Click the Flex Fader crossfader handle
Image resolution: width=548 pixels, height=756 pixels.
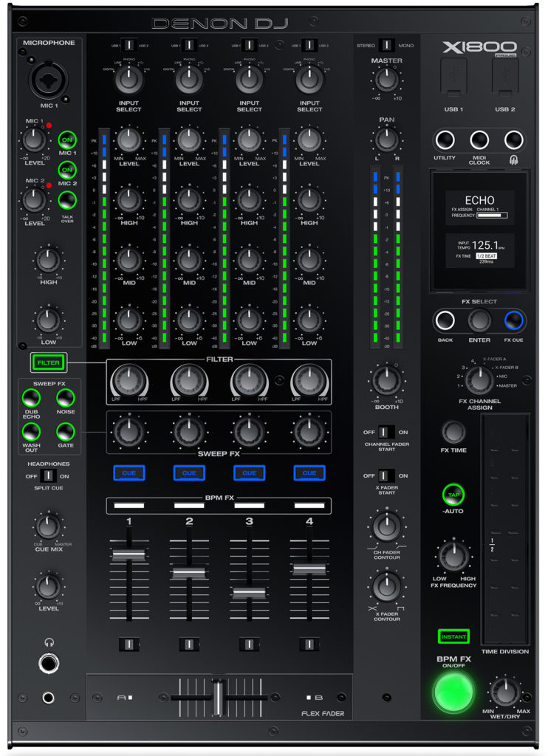point(219,697)
